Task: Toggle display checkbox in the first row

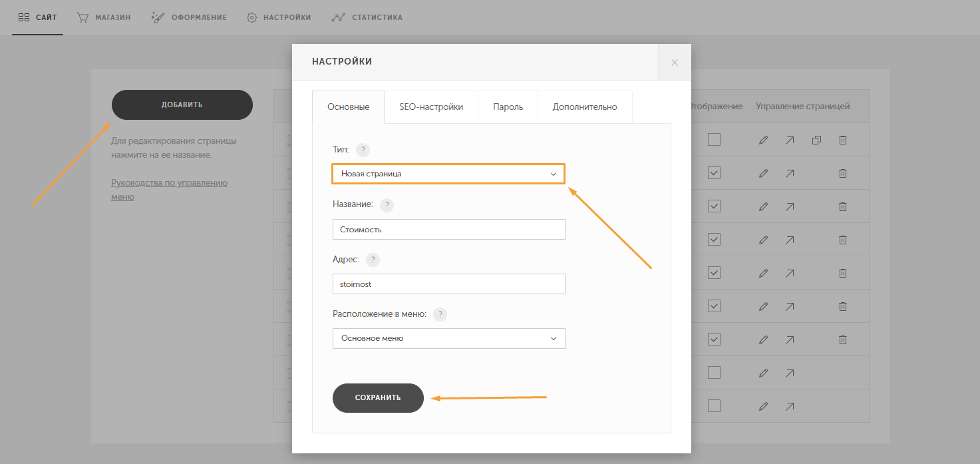Action: pyautogui.click(x=714, y=140)
